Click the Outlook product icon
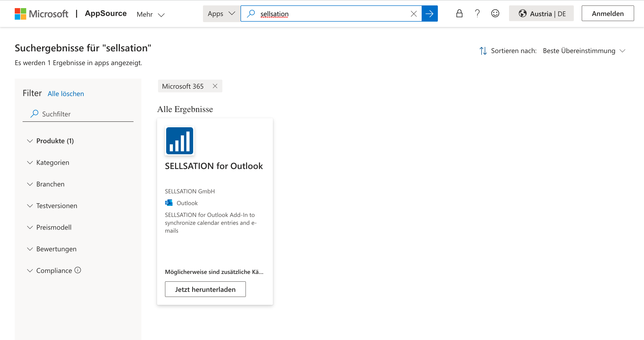644x340 pixels. tap(169, 203)
